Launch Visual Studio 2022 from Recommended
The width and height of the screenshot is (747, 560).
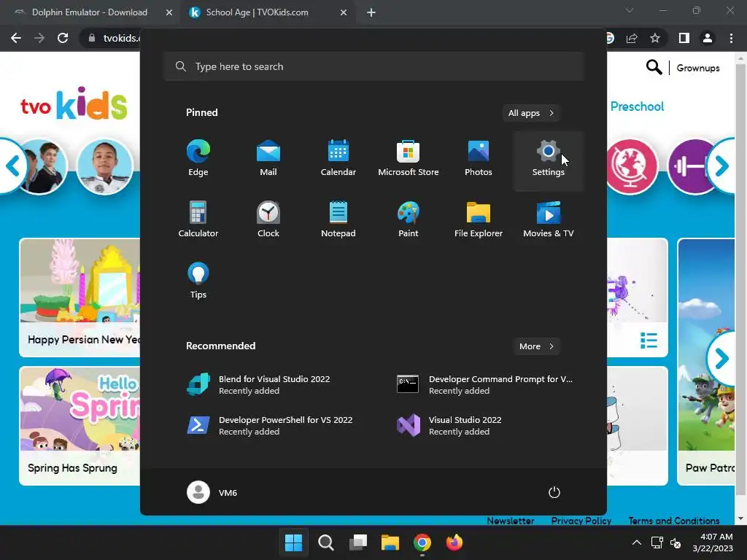[486, 426]
